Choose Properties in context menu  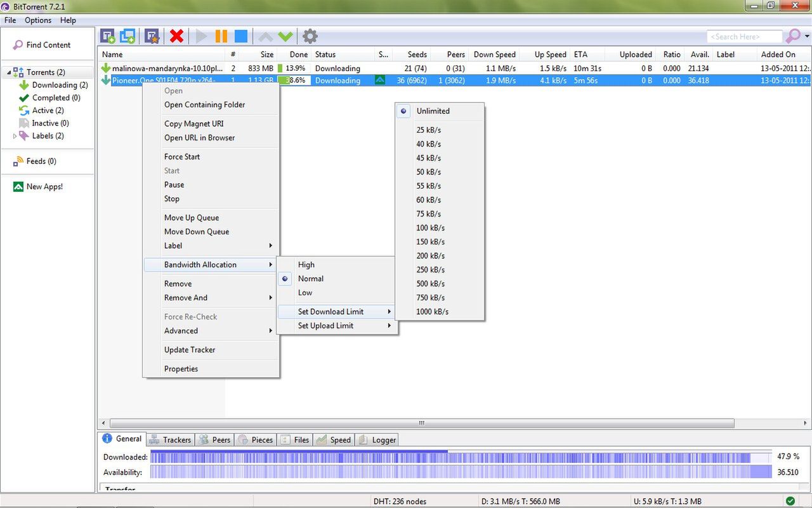coord(211,369)
